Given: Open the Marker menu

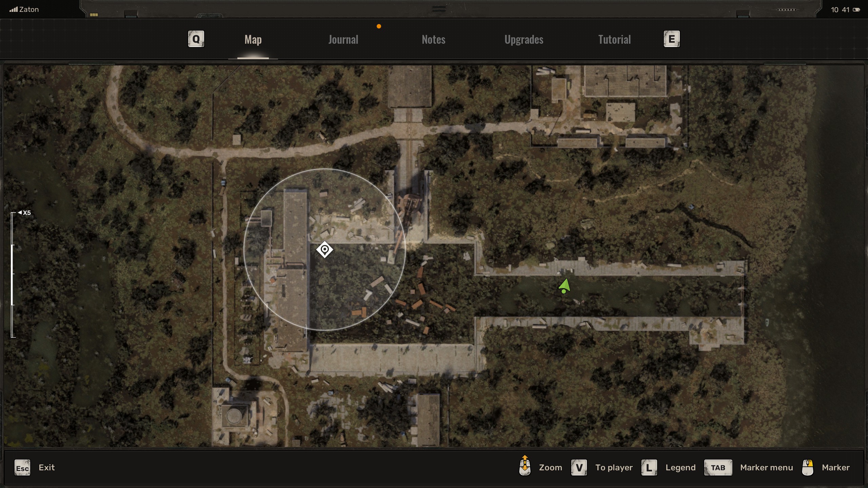Looking at the screenshot, I should [767, 468].
